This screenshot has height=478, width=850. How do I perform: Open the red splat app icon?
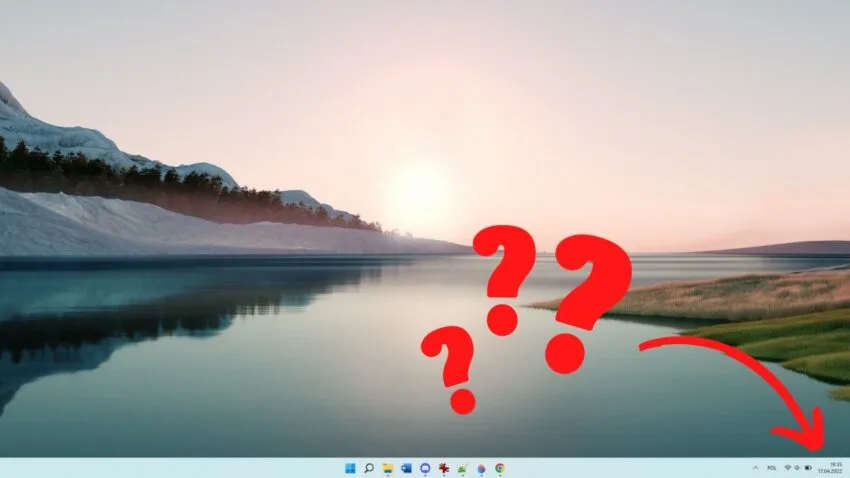(x=444, y=468)
